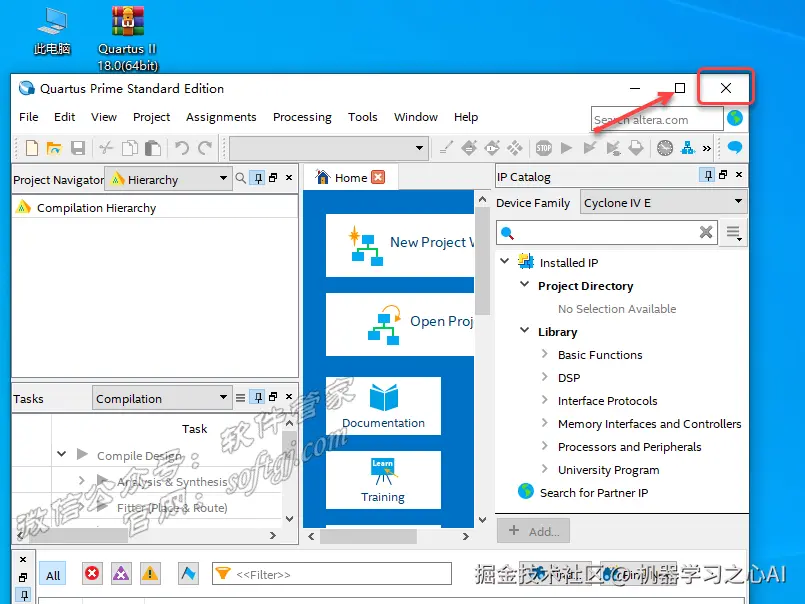Image resolution: width=805 pixels, height=604 pixels.
Task: Click the Cut scissors icon
Action: point(106,148)
